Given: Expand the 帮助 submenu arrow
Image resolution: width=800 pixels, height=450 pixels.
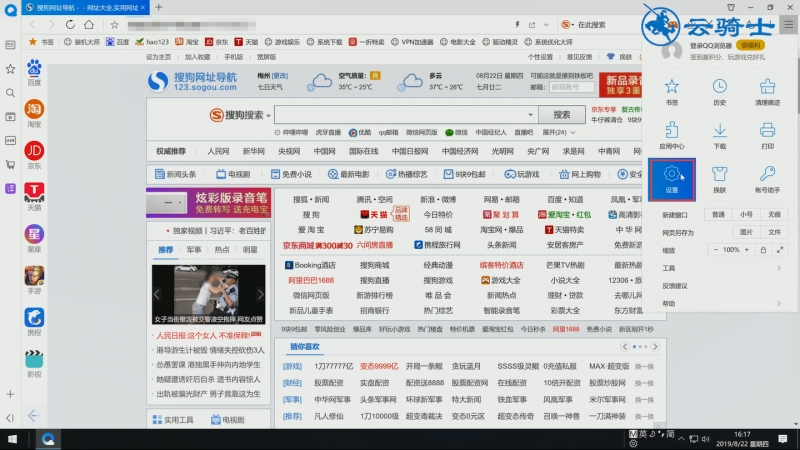Looking at the screenshot, I should (x=779, y=303).
